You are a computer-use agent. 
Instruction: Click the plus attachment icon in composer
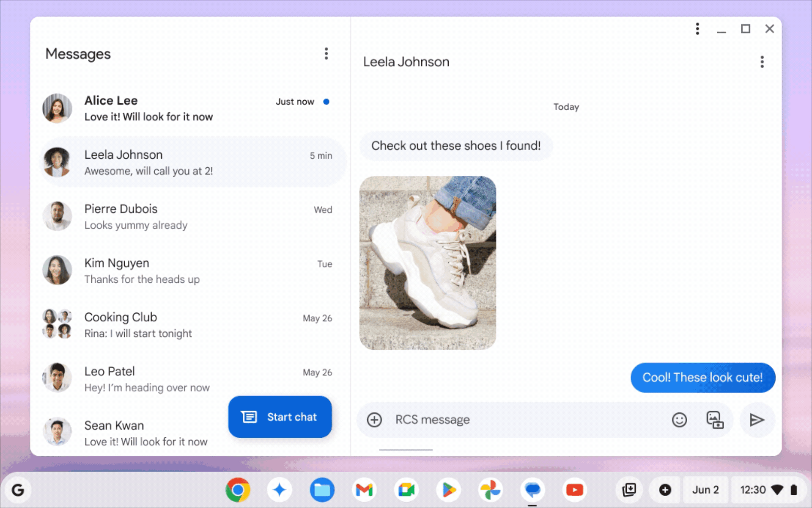pos(374,420)
